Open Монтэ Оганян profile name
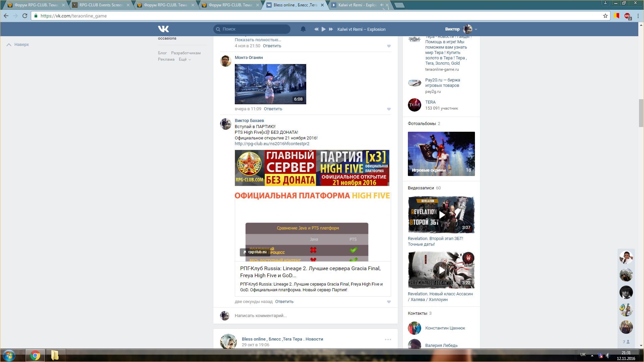Screen dimensions: 644x362 point(249,58)
